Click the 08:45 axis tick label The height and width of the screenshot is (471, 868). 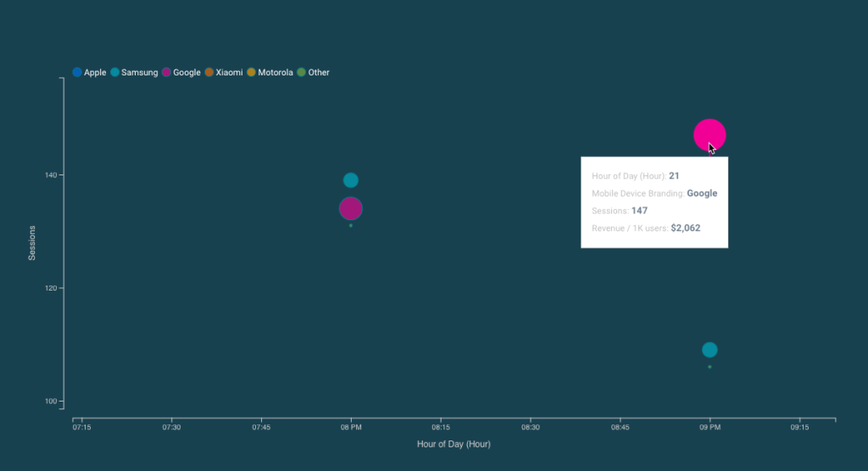[x=620, y=427]
